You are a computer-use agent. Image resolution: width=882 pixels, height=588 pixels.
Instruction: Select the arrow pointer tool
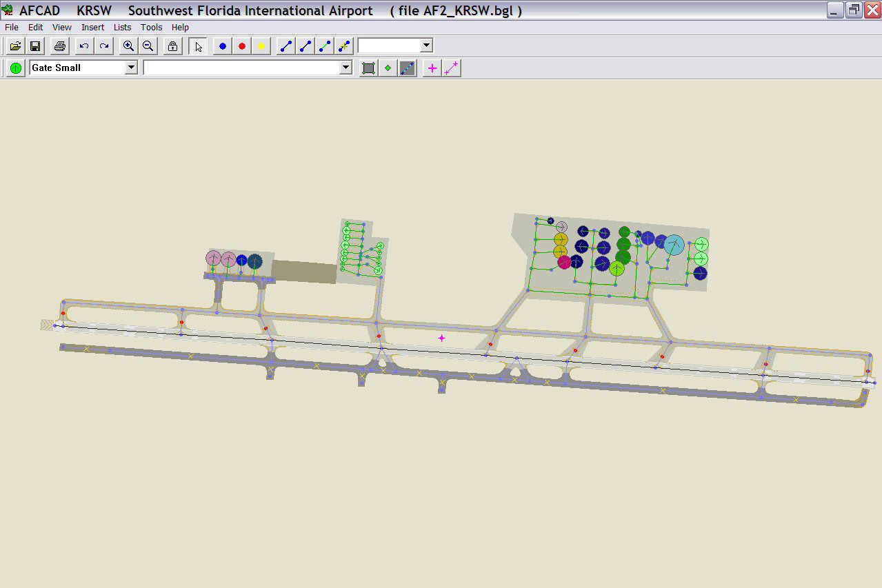point(198,46)
